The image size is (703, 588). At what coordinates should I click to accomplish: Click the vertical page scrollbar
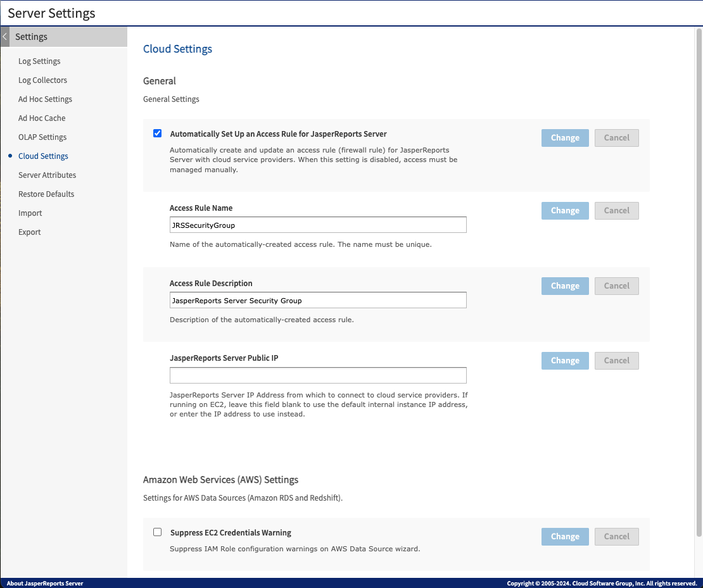699,282
